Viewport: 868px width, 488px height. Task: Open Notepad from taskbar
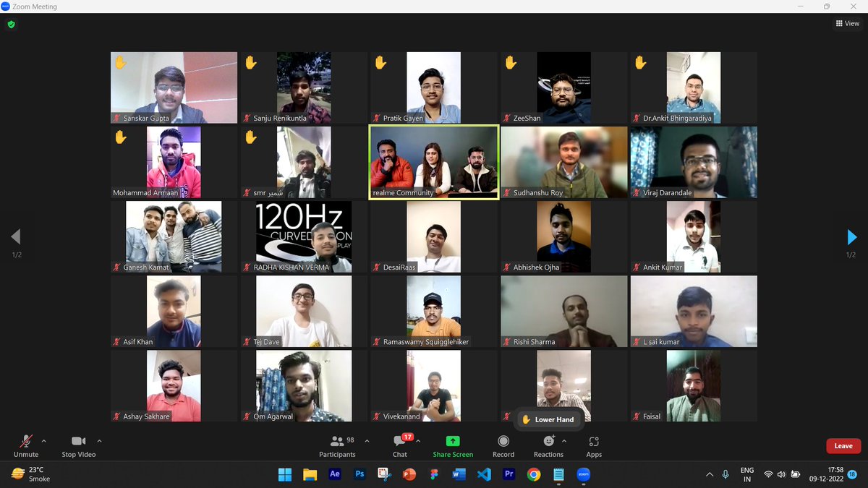[x=558, y=474]
